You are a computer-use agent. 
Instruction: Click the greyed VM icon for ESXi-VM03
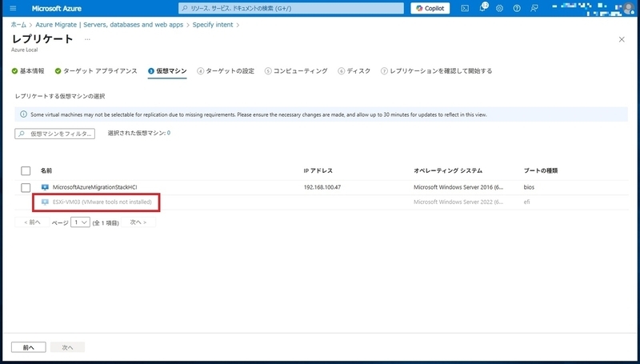pyautogui.click(x=45, y=202)
